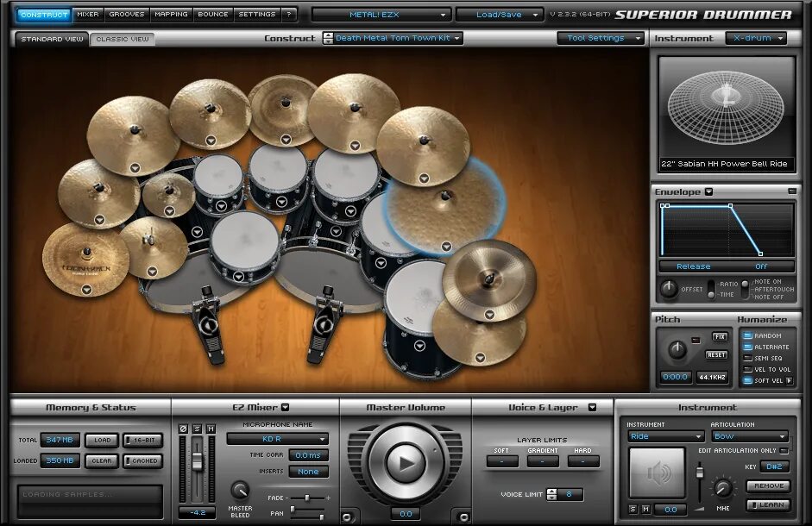Enable Semi Seq humanize option
812x526 pixels.
click(748, 358)
